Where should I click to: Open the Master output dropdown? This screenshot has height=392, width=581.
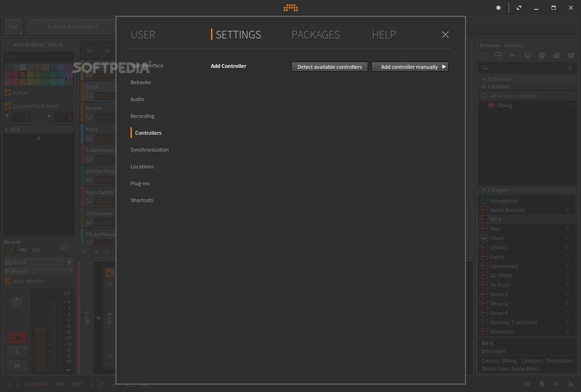click(38, 271)
